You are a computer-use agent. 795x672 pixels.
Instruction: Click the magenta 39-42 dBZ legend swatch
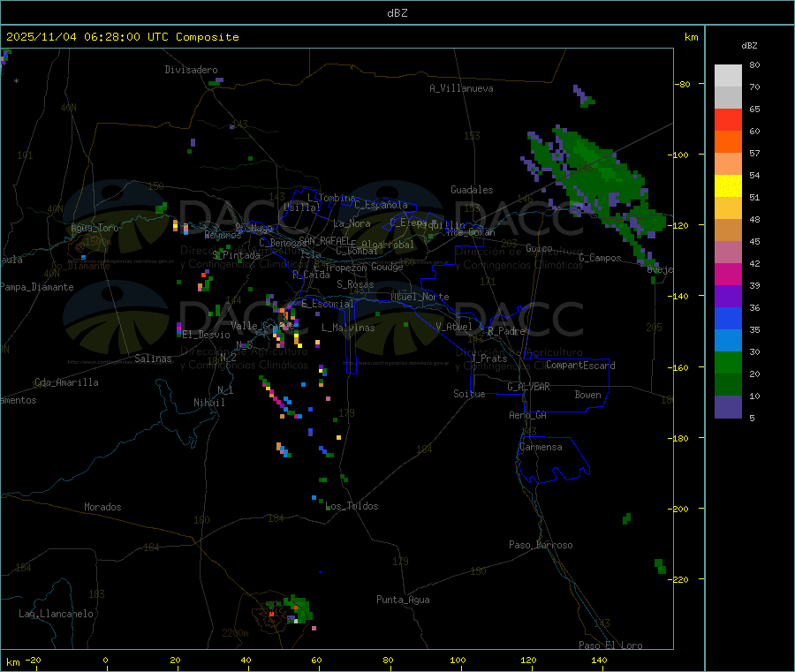728,274
